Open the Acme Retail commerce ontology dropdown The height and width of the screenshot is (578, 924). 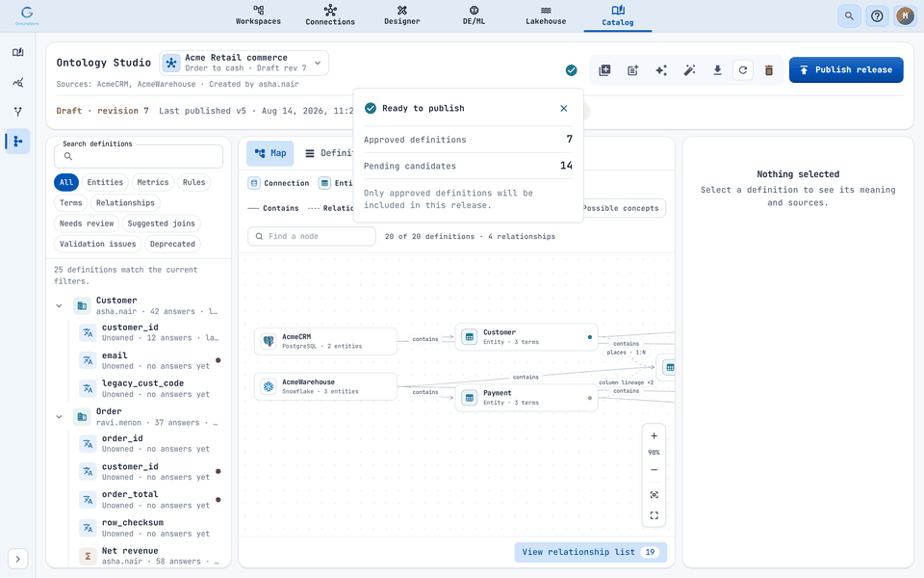click(x=244, y=63)
